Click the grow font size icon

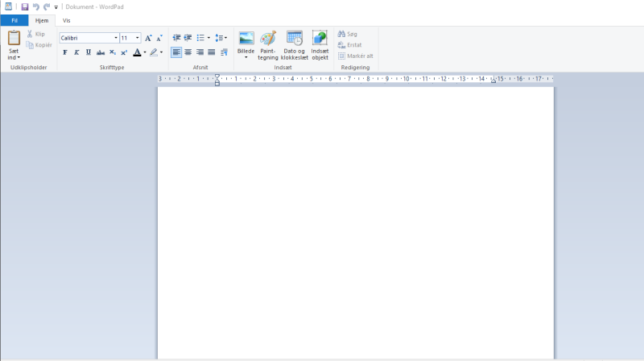coord(148,38)
